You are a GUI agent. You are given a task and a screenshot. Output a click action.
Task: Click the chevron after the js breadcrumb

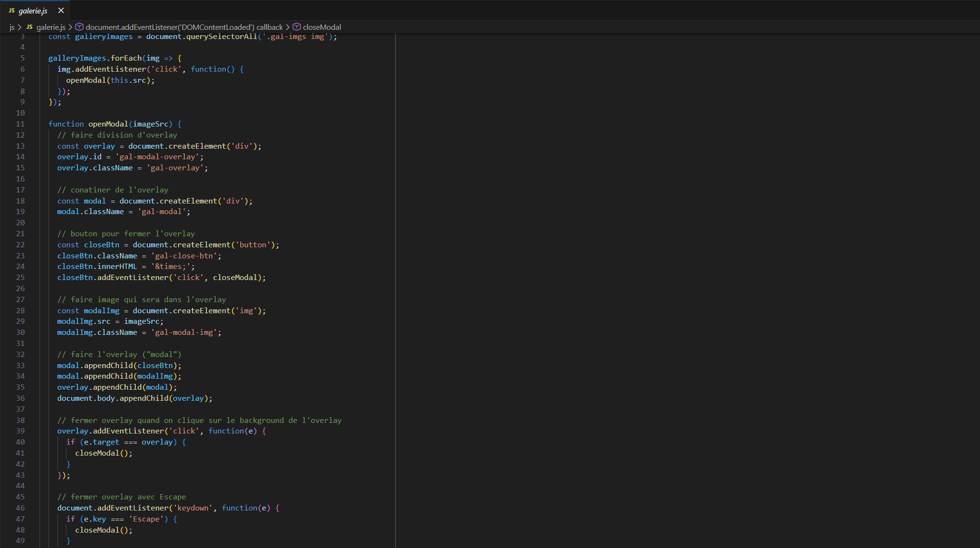20,27
